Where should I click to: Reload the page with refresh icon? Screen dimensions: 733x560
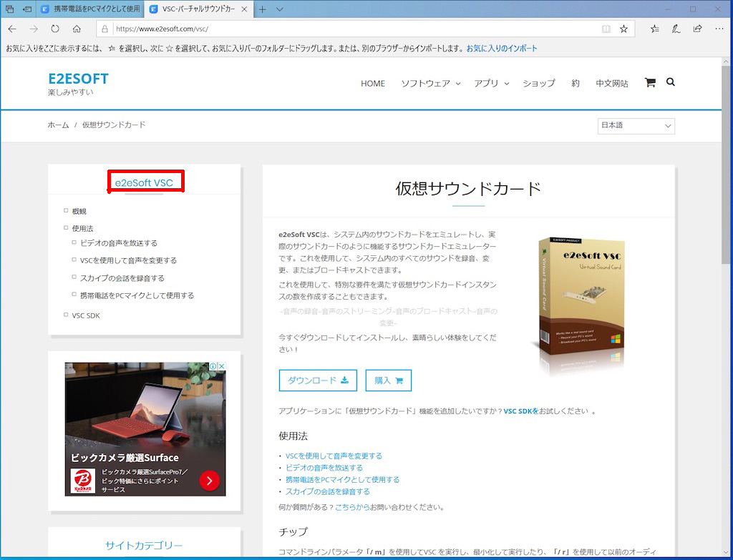[55, 29]
